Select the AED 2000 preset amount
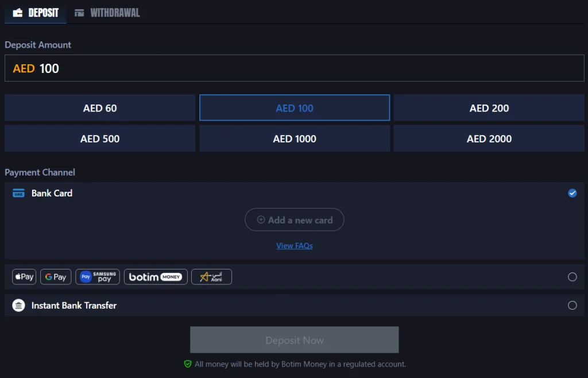The image size is (588, 378). (x=489, y=139)
